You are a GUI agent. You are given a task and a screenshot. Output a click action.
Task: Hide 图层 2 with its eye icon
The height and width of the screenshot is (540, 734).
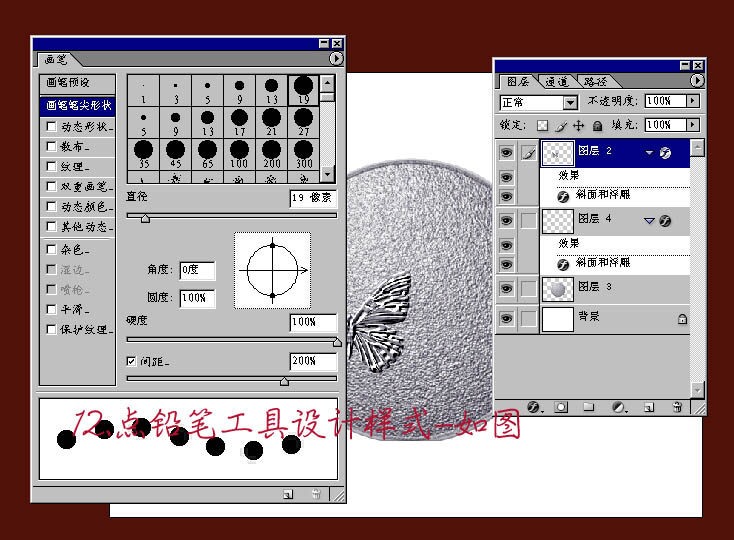point(506,153)
